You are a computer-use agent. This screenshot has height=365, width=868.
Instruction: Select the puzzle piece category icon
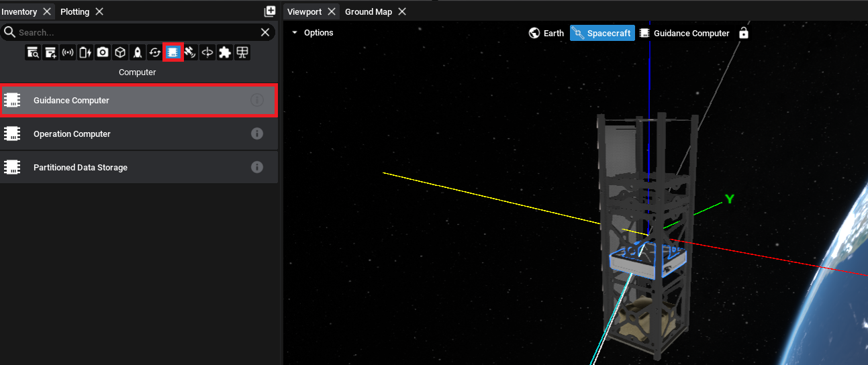[225, 52]
